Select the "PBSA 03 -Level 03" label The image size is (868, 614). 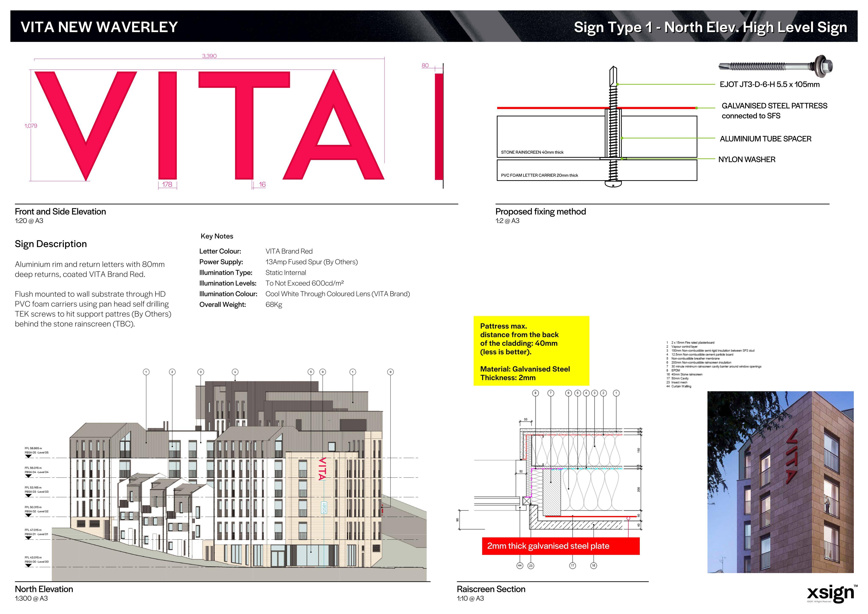[x=37, y=492]
